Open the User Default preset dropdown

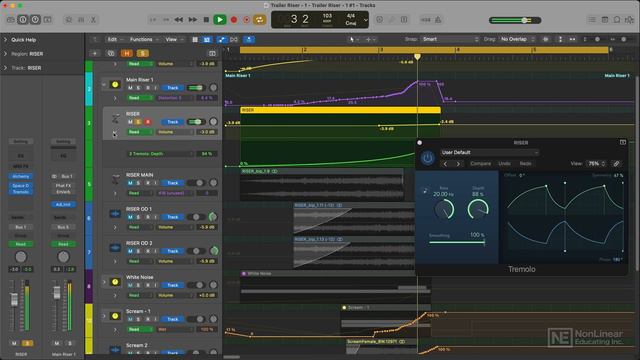pyautogui.click(x=489, y=153)
